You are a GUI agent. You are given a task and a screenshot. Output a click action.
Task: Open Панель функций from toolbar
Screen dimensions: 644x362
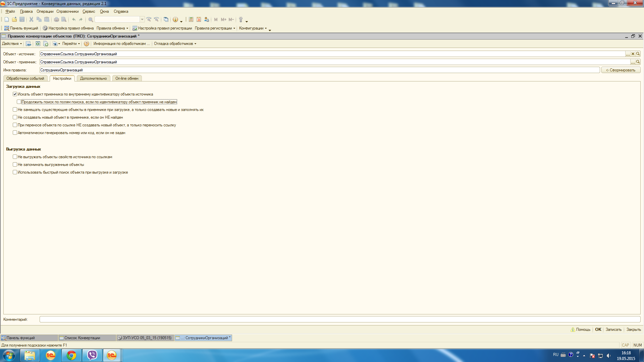click(x=21, y=28)
